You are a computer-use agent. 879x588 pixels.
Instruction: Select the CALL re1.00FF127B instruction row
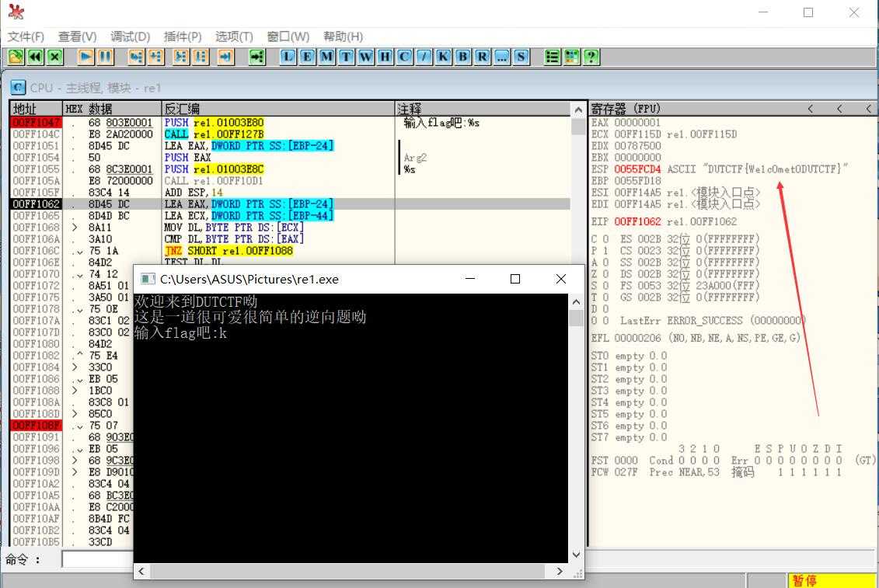(290, 134)
